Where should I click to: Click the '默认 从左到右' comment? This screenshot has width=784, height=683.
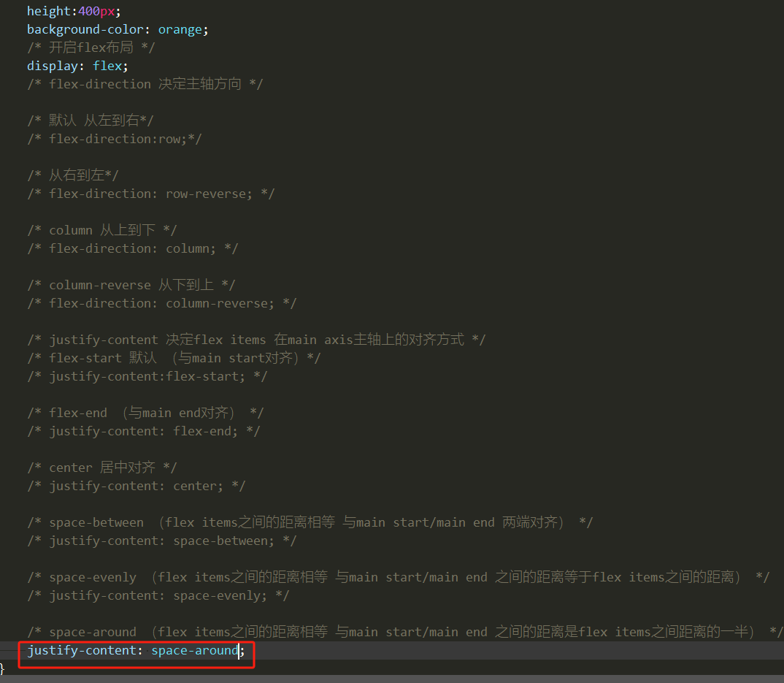point(91,121)
